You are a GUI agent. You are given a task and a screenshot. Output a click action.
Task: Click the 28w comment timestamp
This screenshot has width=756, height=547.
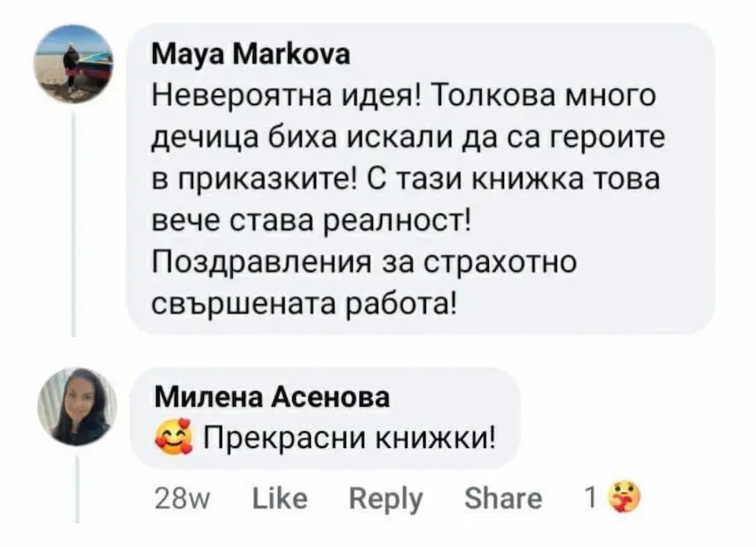[x=184, y=498]
